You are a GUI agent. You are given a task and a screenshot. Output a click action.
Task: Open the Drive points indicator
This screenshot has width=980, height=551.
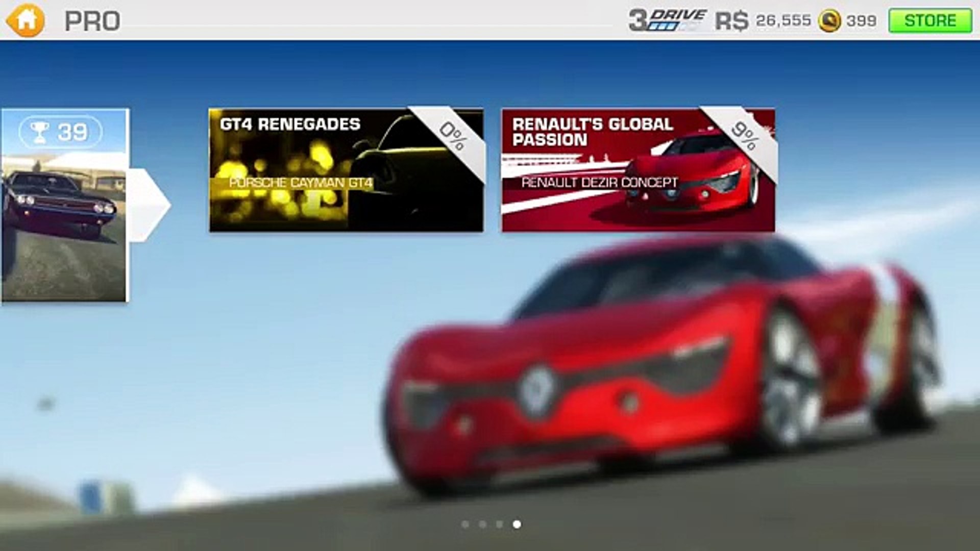[667, 20]
